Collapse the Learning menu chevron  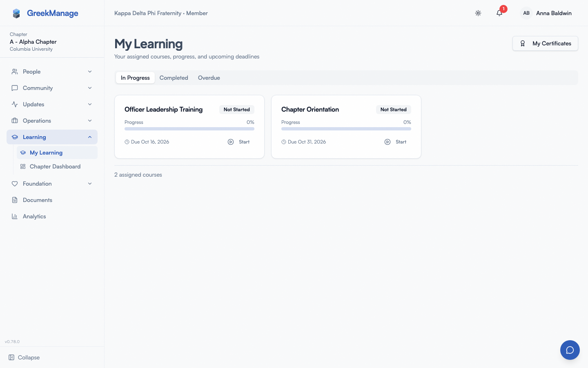tap(90, 137)
